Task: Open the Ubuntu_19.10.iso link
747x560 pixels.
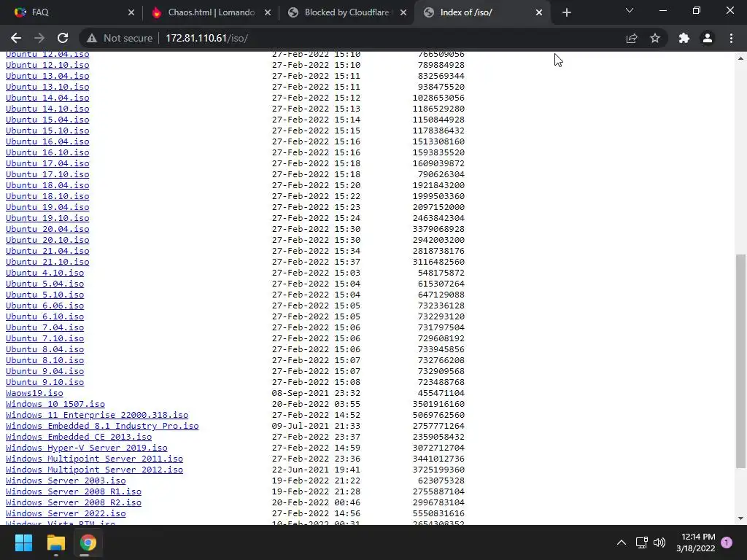Action: click(47, 218)
